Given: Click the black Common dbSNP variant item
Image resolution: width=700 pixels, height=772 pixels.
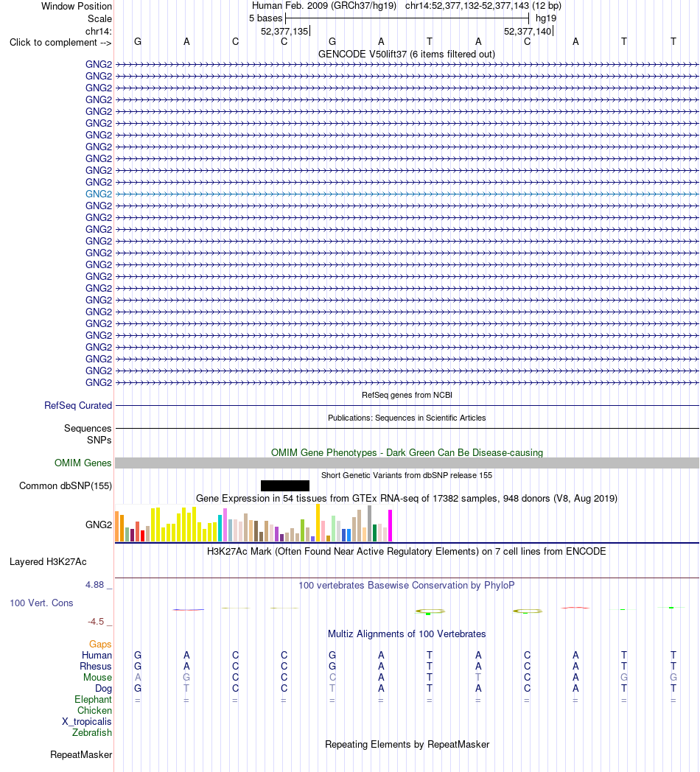Looking at the screenshot, I should coord(284,485).
